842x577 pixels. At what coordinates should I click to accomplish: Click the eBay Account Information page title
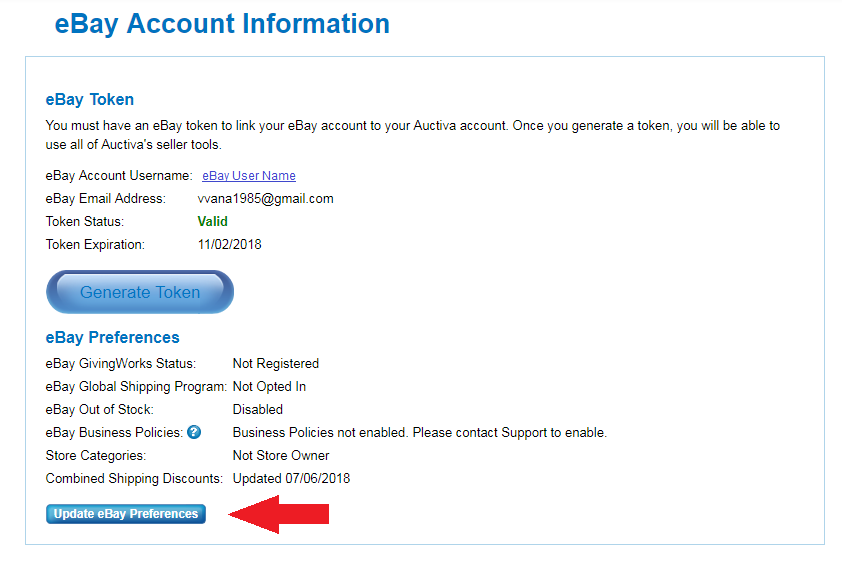tap(222, 24)
